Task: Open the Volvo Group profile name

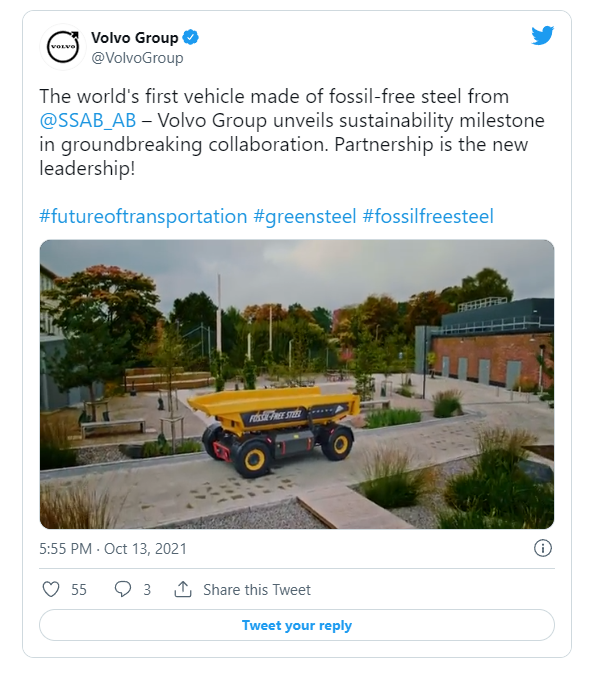Action: click(134, 38)
